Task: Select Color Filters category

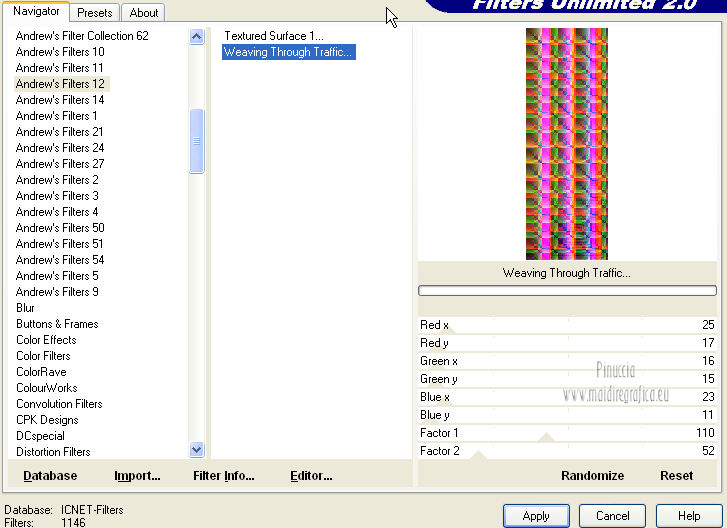Action: (x=43, y=356)
